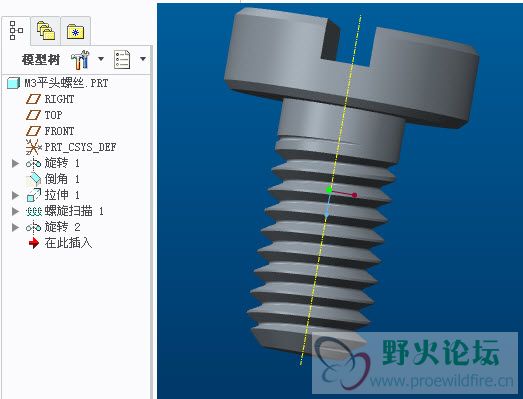
Task: Select the RIGHT datum plane
Action: click(50, 99)
